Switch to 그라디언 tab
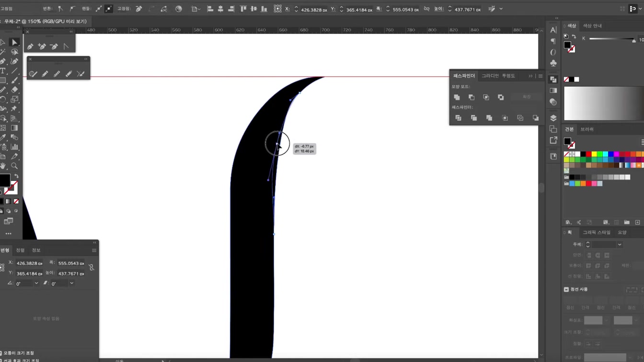 coord(490,76)
